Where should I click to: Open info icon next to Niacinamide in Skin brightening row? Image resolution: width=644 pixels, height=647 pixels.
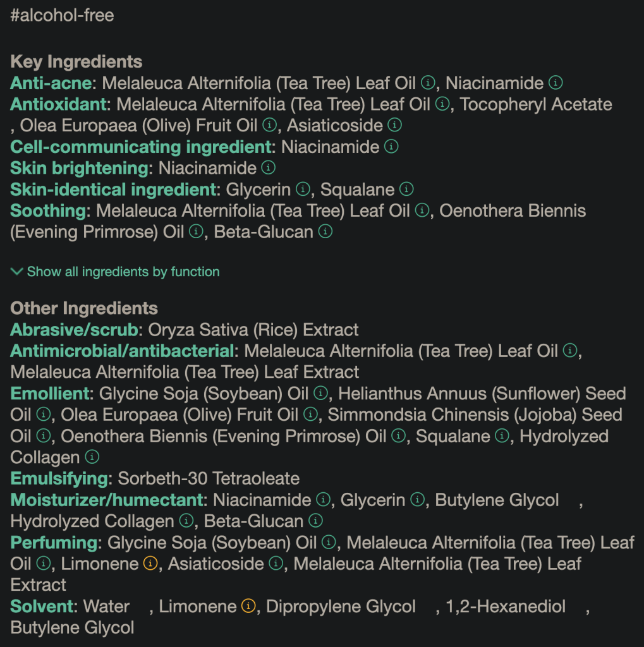[x=269, y=167]
